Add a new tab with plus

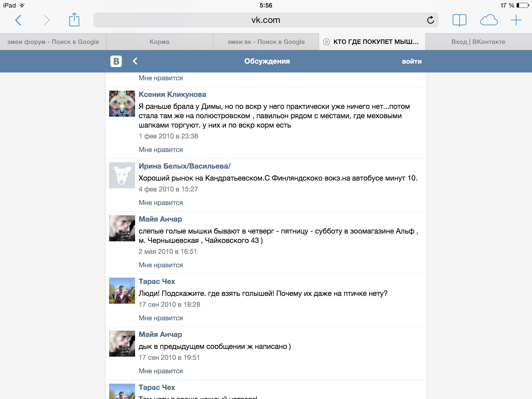[x=516, y=20]
